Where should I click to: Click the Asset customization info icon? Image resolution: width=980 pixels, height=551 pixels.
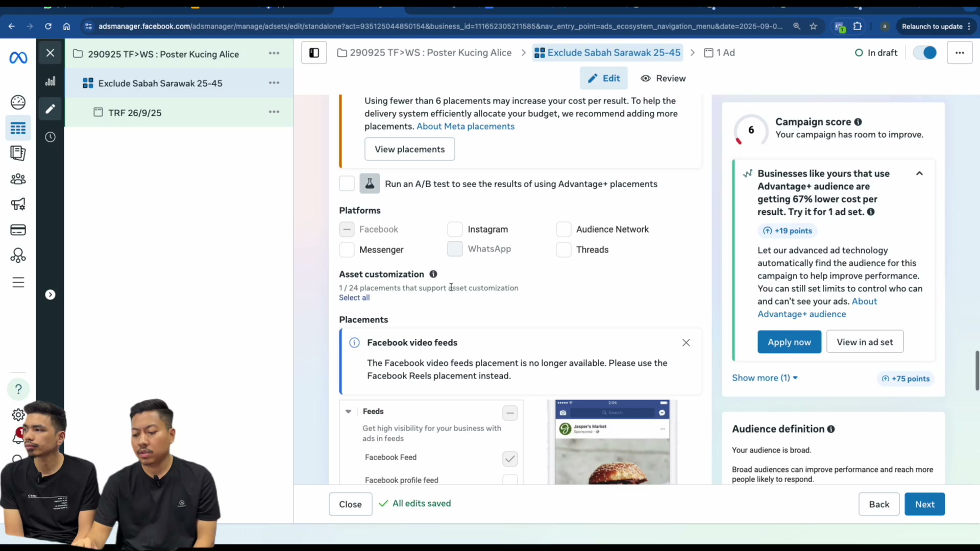coord(433,274)
